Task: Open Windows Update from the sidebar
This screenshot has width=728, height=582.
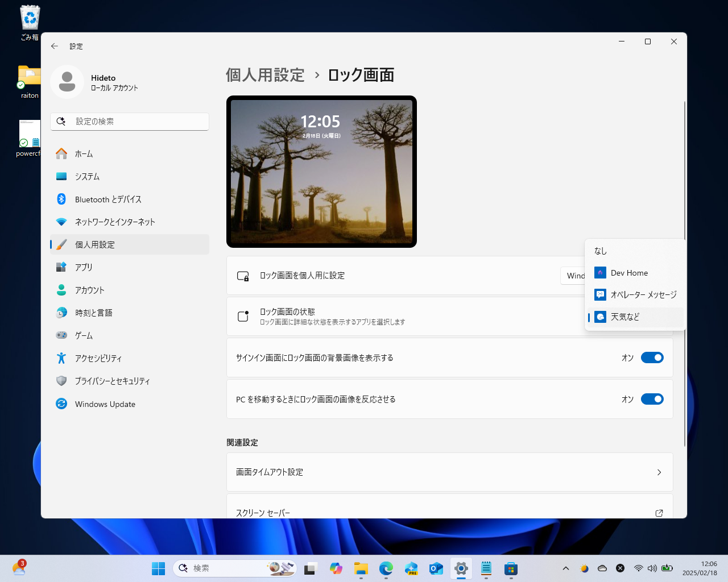Action: point(105,404)
